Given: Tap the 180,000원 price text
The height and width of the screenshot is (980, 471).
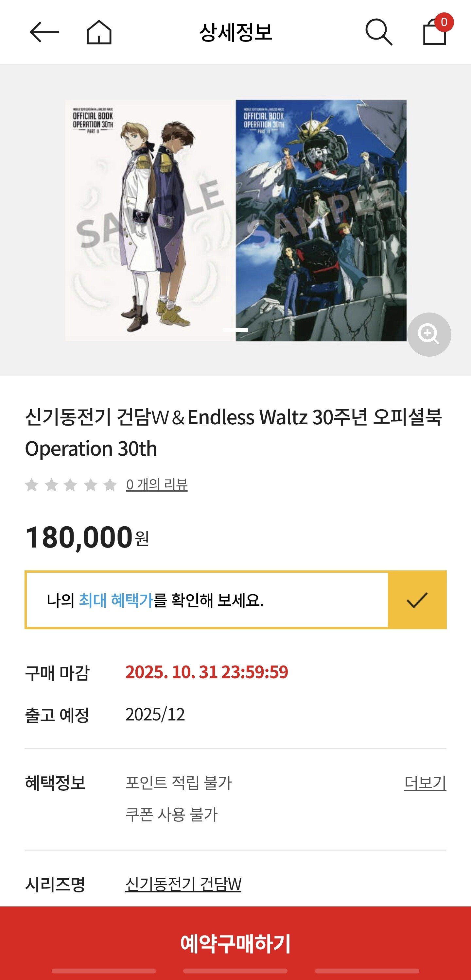Looking at the screenshot, I should point(87,537).
